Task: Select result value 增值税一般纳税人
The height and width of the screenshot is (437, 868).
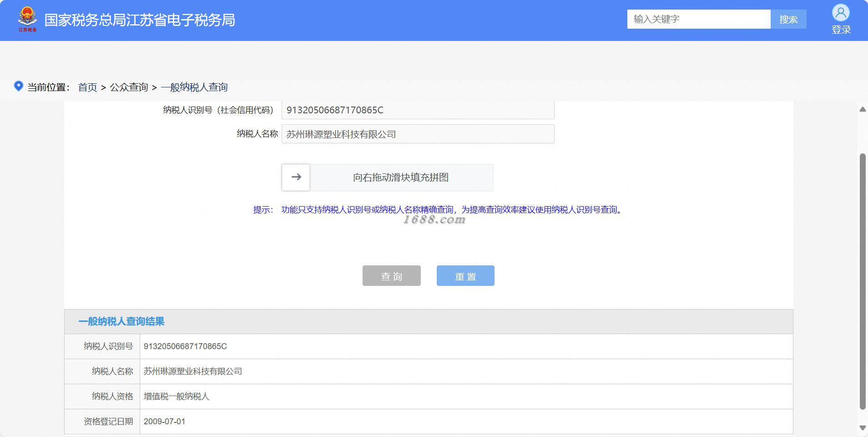Action: coord(177,396)
